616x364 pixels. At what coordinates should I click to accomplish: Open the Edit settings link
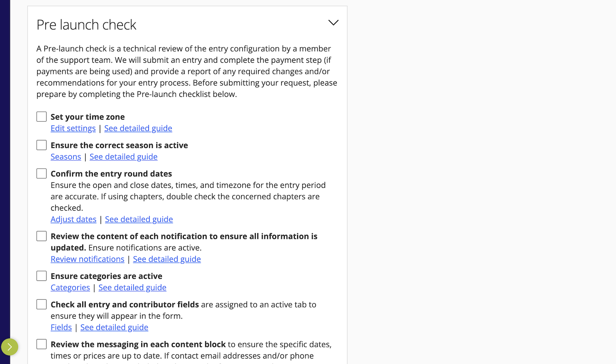click(73, 128)
